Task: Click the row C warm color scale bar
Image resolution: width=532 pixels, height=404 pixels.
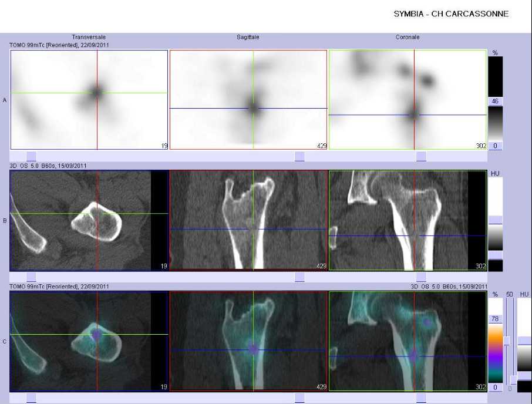Action: pyautogui.click(x=496, y=353)
